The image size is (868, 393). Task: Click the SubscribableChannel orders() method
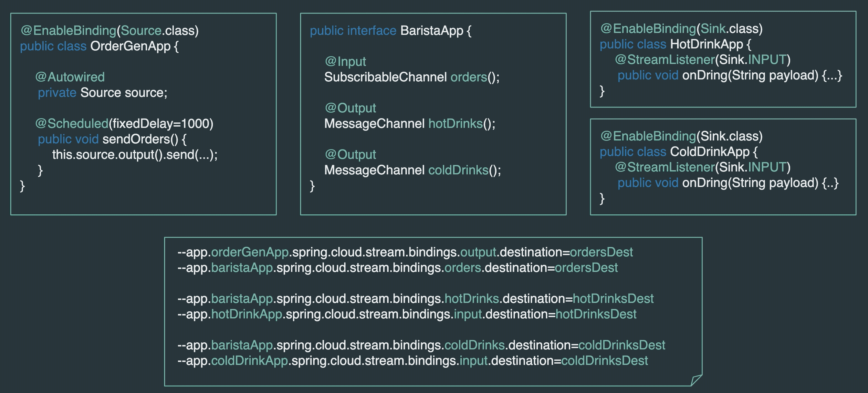412,77
